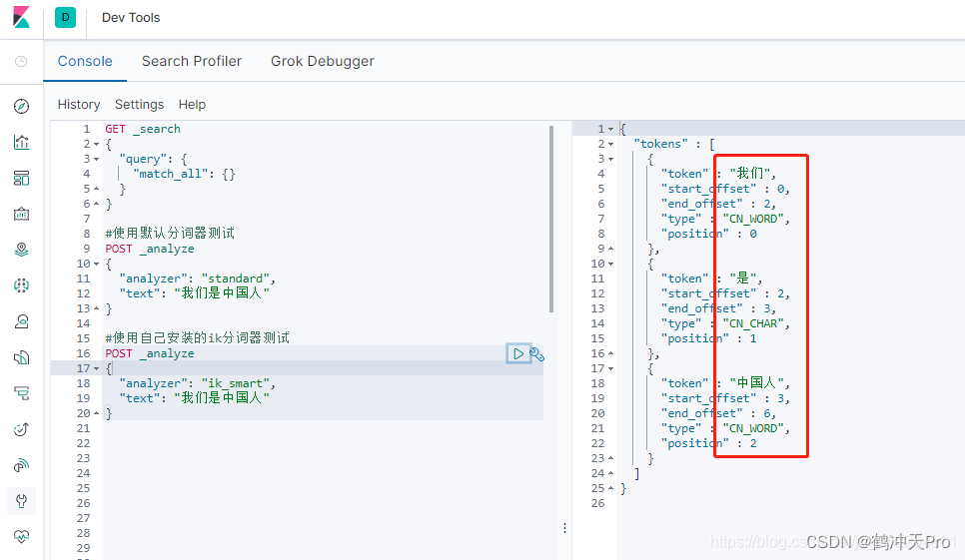Click "analyzer": "ik_smart" line
965x560 pixels.
[198, 383]
